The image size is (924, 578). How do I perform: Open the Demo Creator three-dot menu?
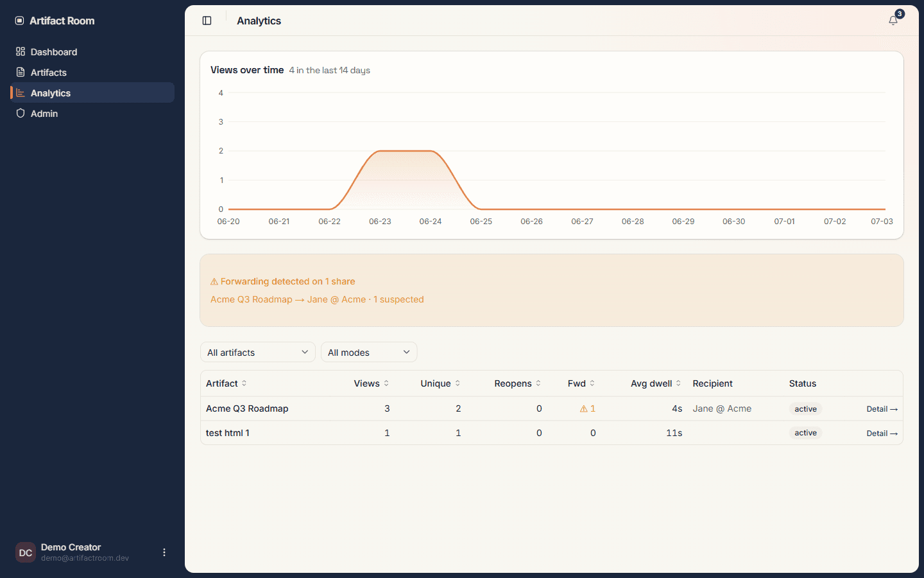(x=164, y=552)
